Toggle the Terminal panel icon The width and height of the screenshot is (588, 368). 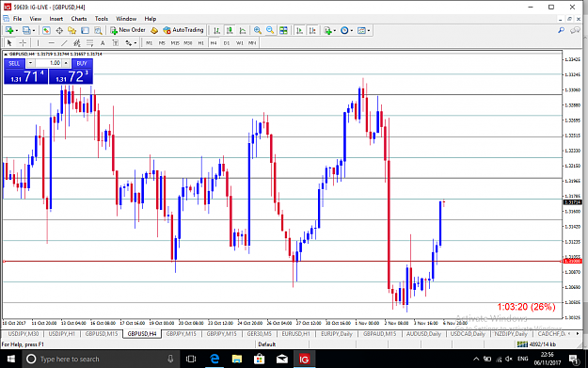[x=85, y=30]
